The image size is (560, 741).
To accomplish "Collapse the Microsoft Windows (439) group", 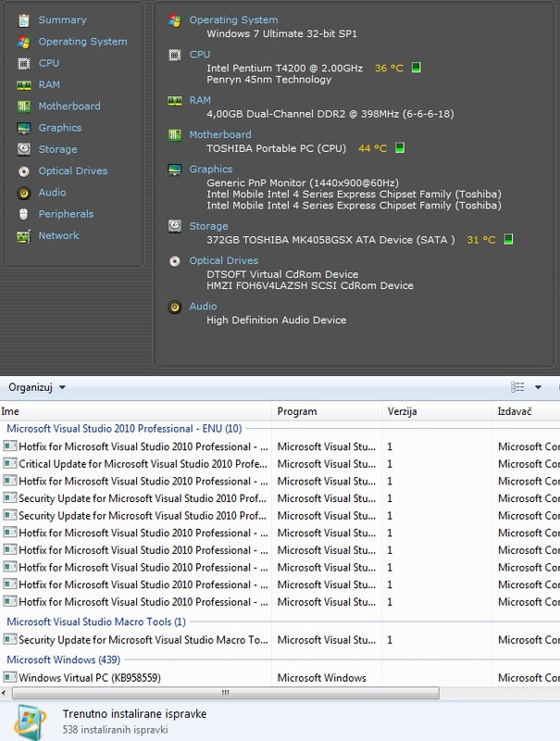I will click(x=63, y=659).
